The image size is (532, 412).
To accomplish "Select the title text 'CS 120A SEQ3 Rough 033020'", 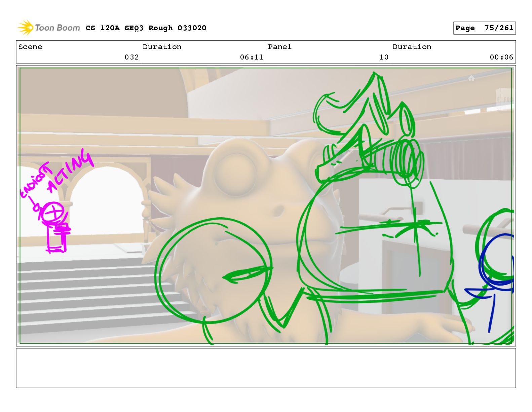I will 146,28.
